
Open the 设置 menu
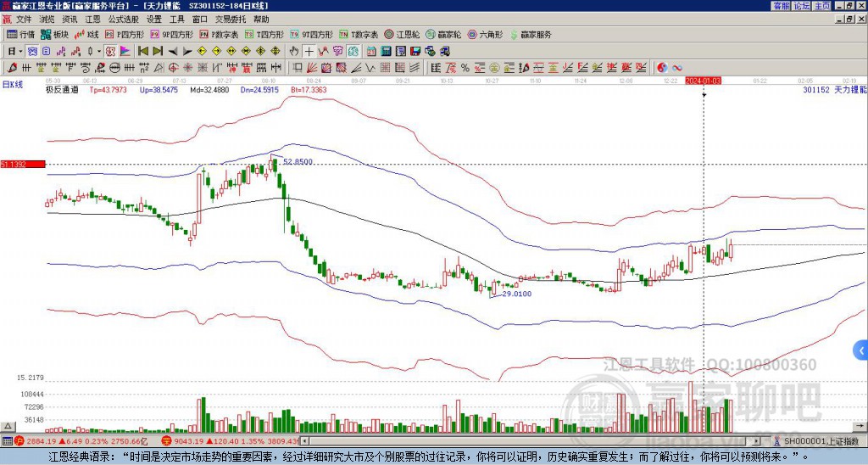coord(154,20)
